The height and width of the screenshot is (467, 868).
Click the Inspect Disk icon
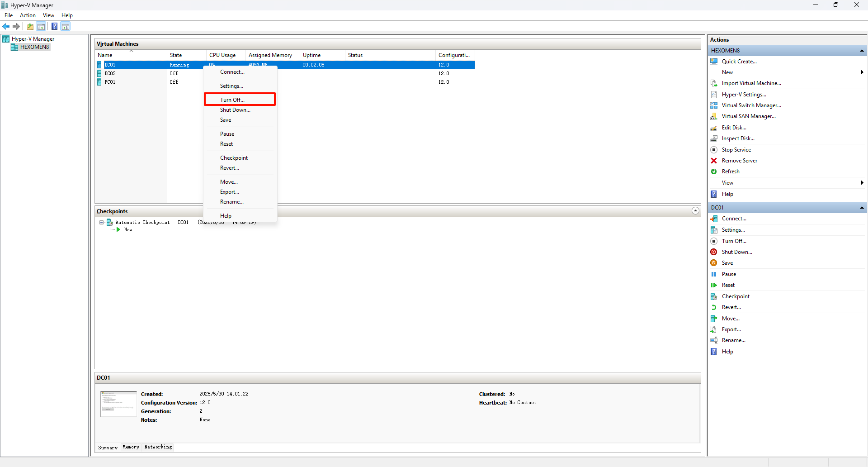(714, 138)
